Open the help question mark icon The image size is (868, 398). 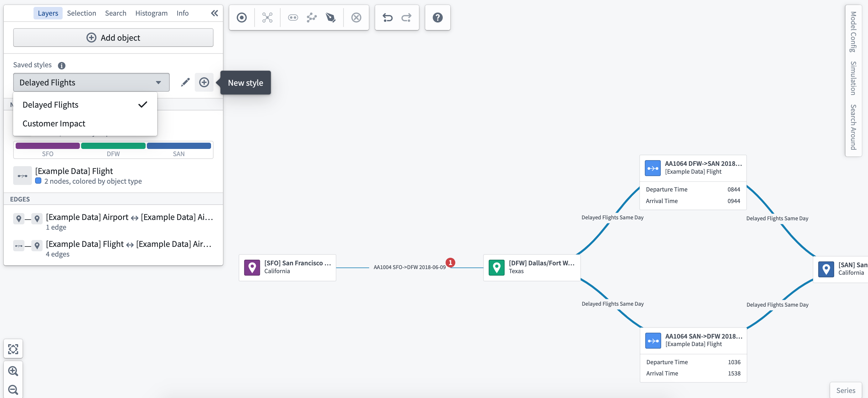(x=437, y=18)
